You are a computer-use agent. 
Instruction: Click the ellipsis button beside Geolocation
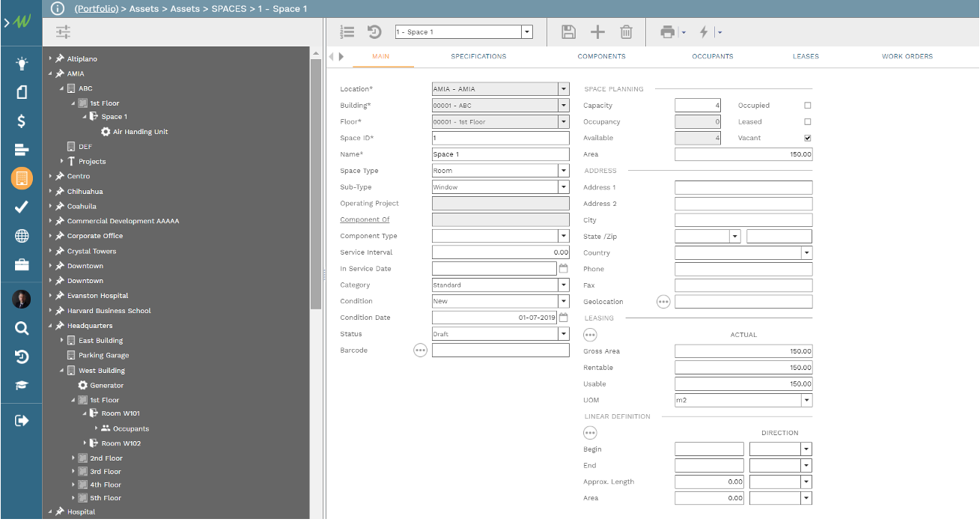click(x=663, y=301)
